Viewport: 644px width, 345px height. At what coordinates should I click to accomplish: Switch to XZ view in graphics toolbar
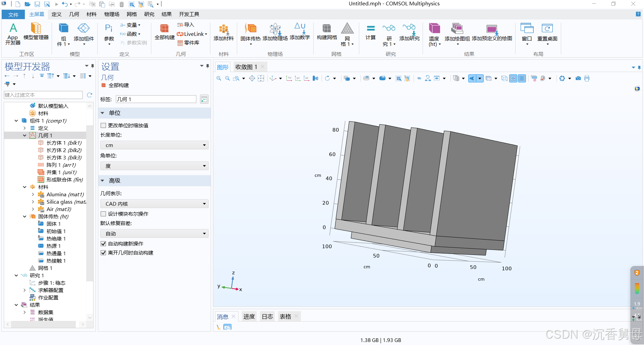coord(306,78)
